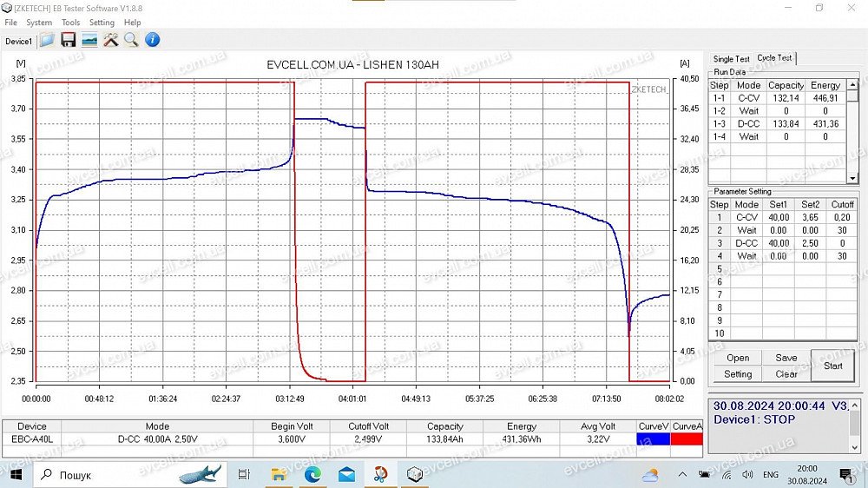Click the Open button
868x488 pixels.
tap(738, 358)
